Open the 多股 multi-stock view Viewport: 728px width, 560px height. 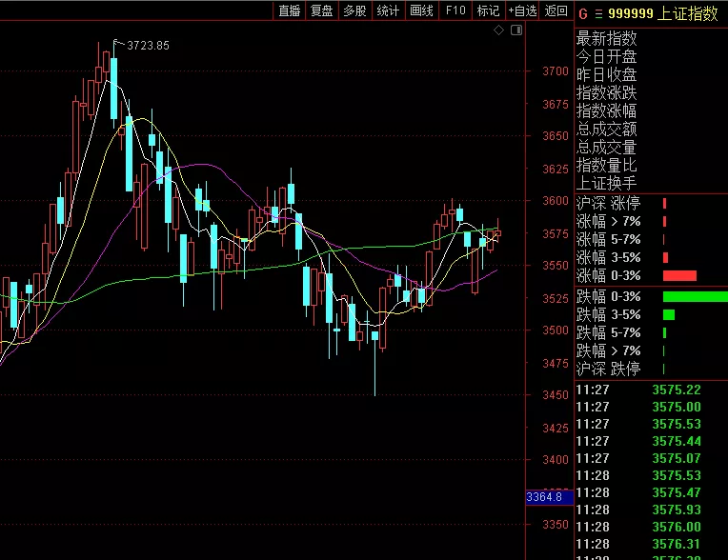pyautogui.click(x=354, y=10)
